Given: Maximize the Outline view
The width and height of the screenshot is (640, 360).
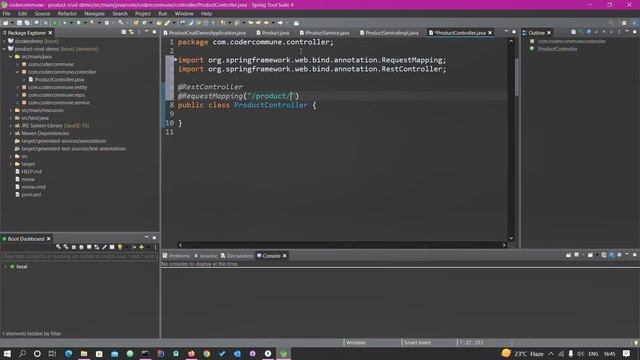Looking at the screenshot, I should point(635,32).
